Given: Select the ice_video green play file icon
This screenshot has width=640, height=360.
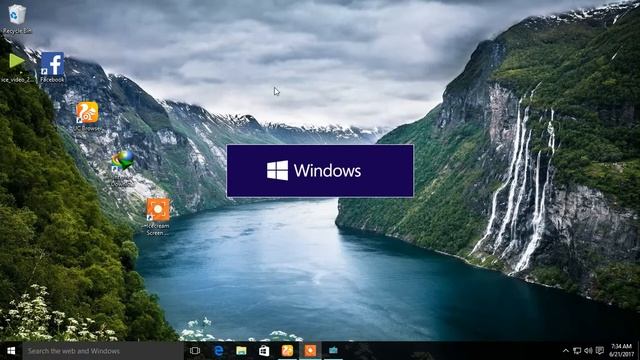Looking at the screenshot, I should click(x=17, y=67).
